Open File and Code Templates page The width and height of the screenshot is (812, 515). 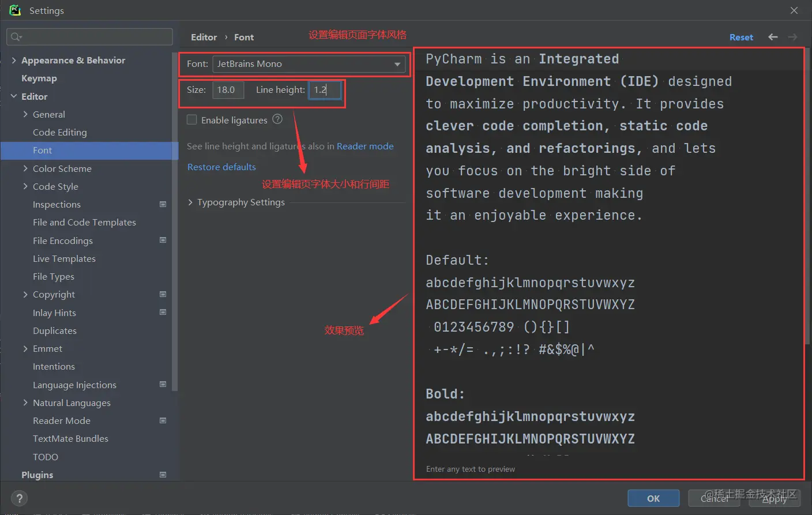[84, 222]
